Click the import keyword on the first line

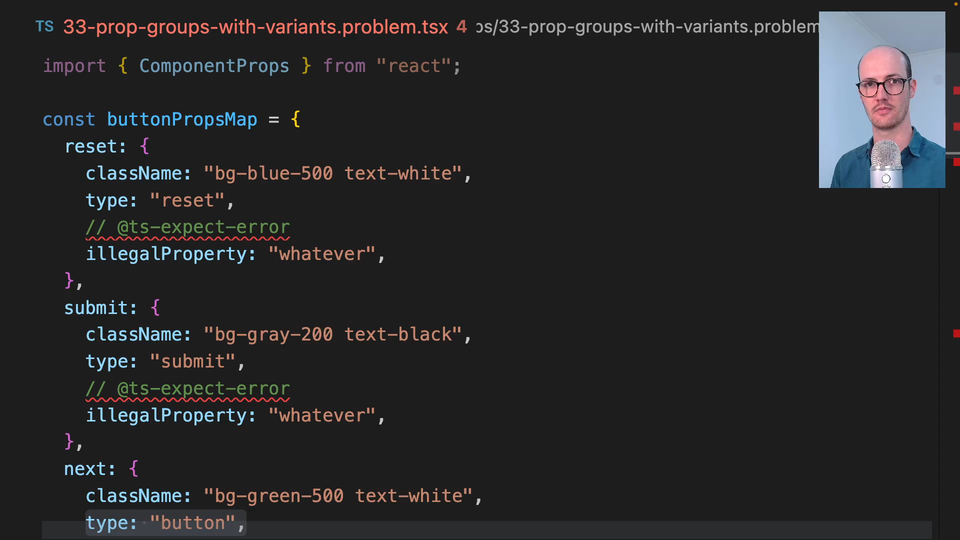click(x=74, y=66)
